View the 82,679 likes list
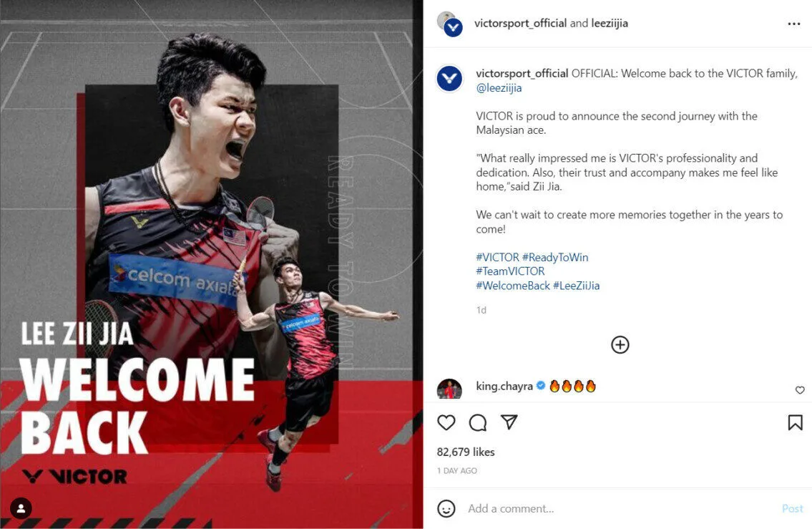 (466, 452)
